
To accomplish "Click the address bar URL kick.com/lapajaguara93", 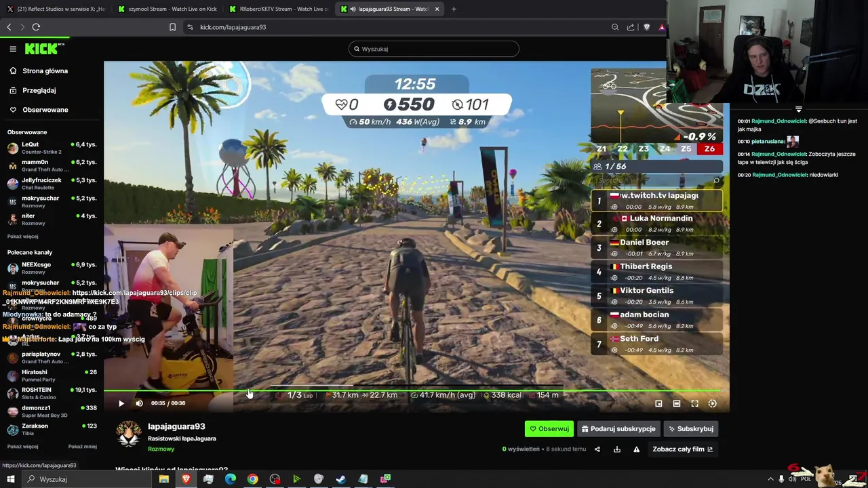I will pos(233,27).
